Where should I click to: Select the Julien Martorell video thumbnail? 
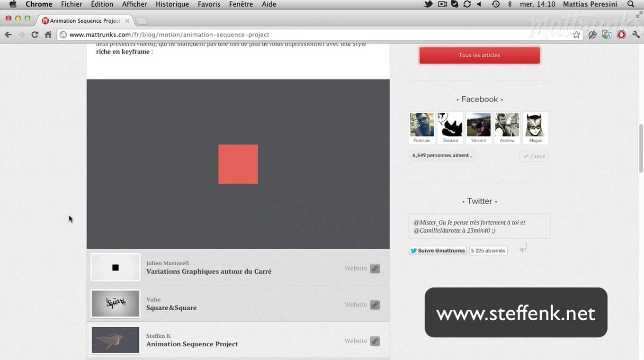116,268
